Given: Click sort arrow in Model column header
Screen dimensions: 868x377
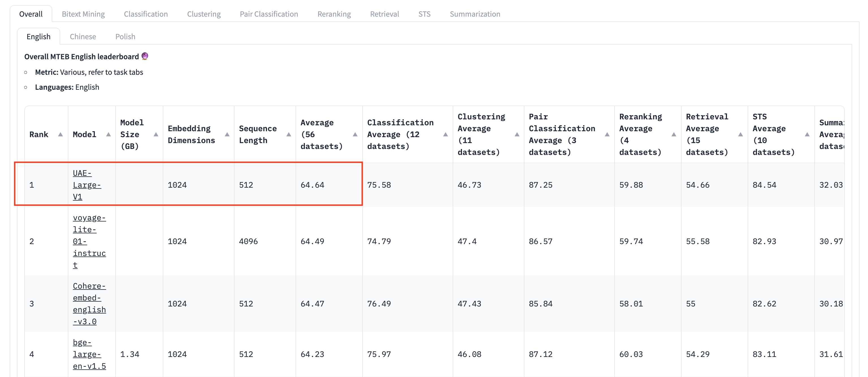Looking at the screenshot, I should coord(108,135).
